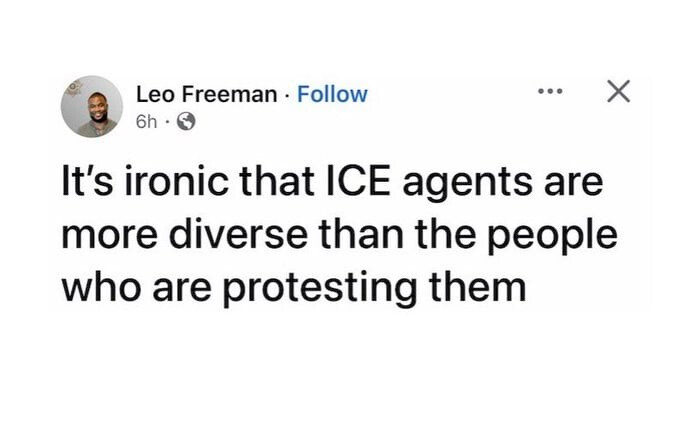Click the 6h post timestamp

click(x=145, y=122)
